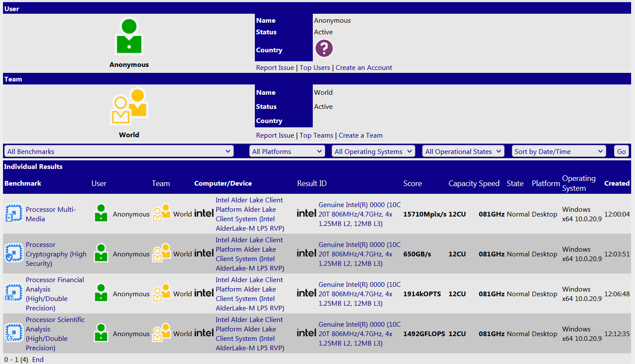Click Intel result logo in Scientific Analysis row
The width and height of the screenshot is (635, 364).
pyautogui.click(x=306, y=333)
